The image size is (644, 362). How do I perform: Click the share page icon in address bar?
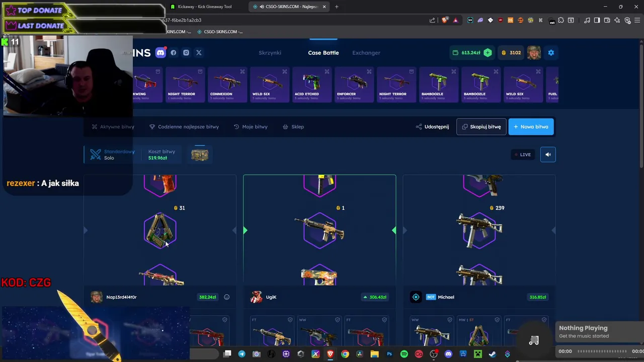(432, 20)
